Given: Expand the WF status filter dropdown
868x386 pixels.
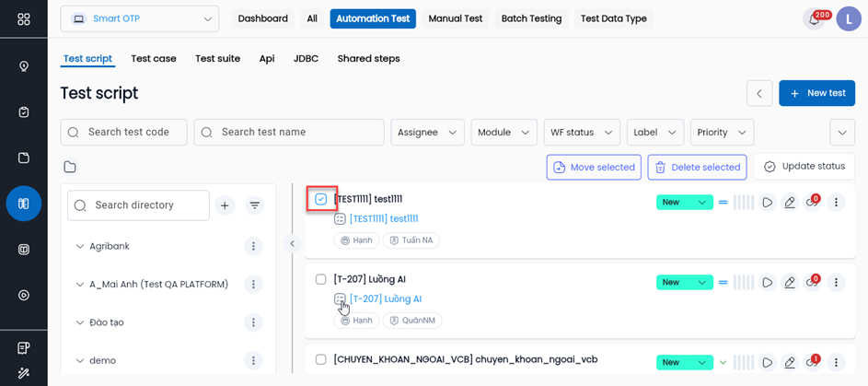Looking at the screenshot, I should point(582,133).
